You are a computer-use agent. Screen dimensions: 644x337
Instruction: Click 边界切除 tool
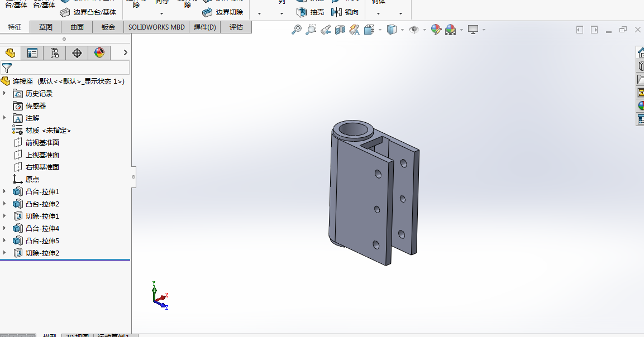pyautogui.click(x=223, y=12)
